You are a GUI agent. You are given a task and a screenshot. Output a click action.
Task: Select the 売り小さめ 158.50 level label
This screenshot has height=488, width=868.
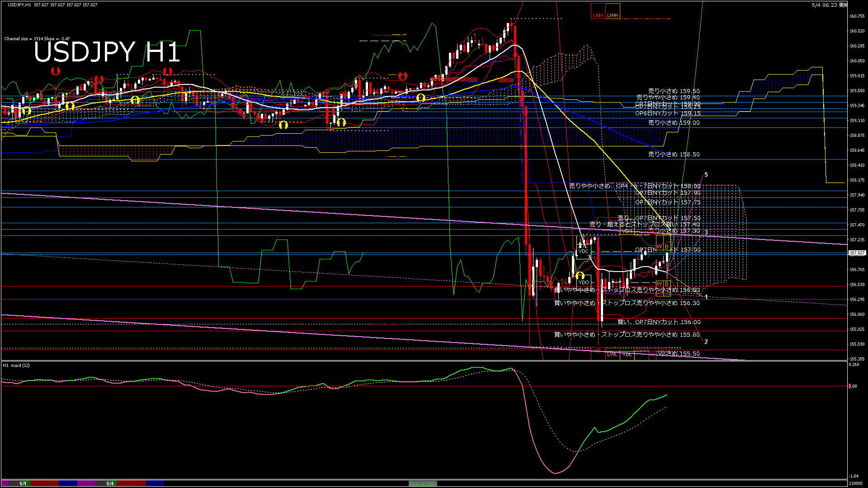674,154
